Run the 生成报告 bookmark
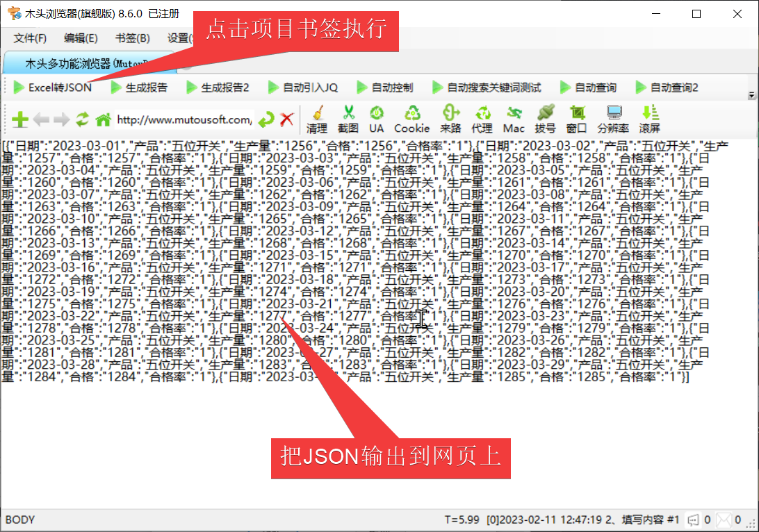The height and width of the screenshot is (532, 759). click(x=139, y=88)
